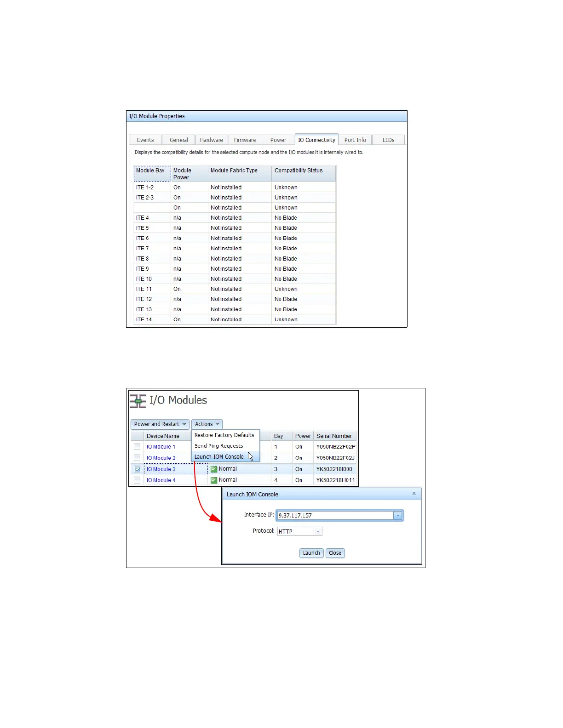This screenshot has height=728, width=563.
Task: Open the Power tab
Action: [x=278, y=140]
